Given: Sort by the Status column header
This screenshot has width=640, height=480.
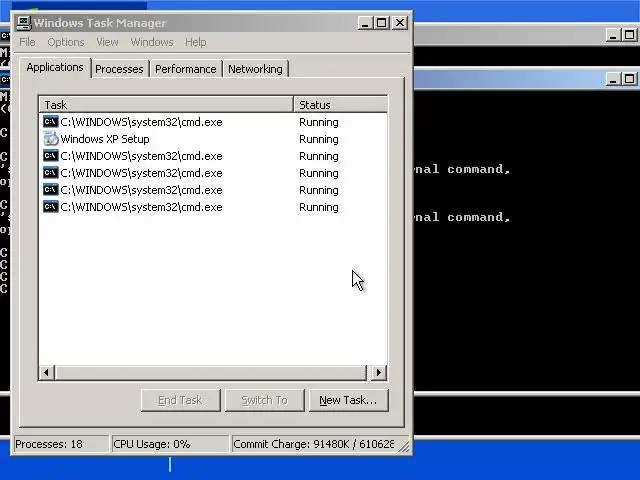Looking at the screenshot, I should point(340,105).
